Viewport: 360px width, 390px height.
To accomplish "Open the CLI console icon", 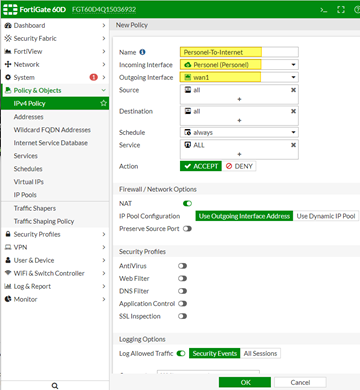I will [323, 10].
